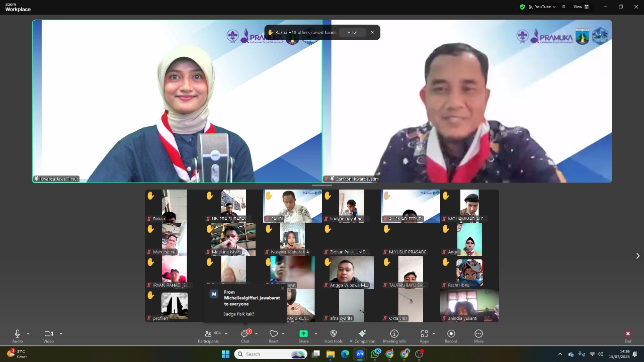Image resolution: width=644 pixels, height=362 pixels.
Task: Expand audio options arrow next to Audio
Action: pyautogui.click(x=28, y=333)
